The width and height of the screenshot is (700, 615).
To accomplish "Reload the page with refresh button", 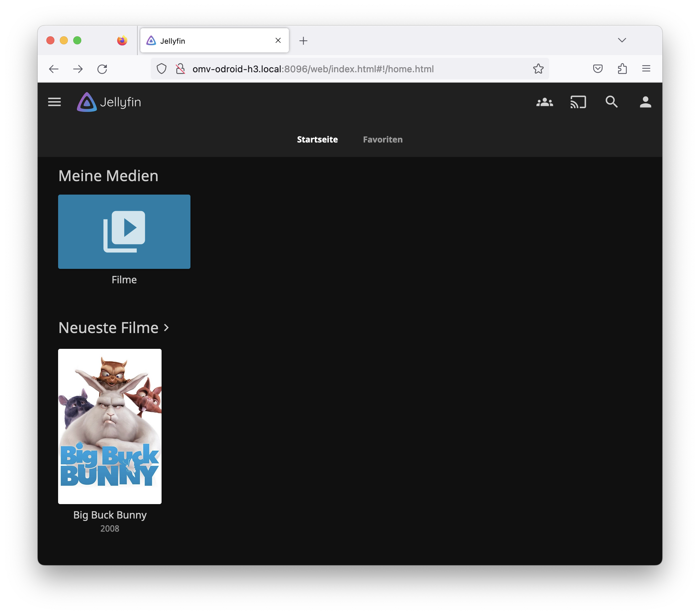I will coord(102,69).
